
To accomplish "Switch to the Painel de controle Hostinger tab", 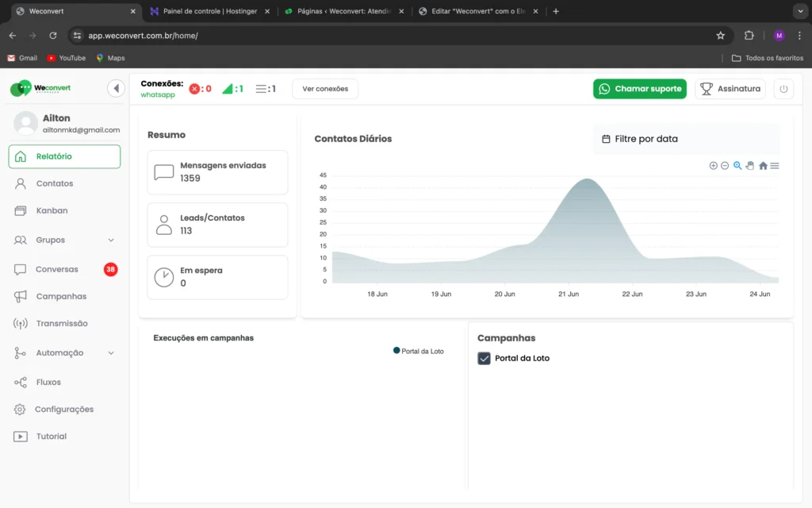I will [x=209, y=11].
